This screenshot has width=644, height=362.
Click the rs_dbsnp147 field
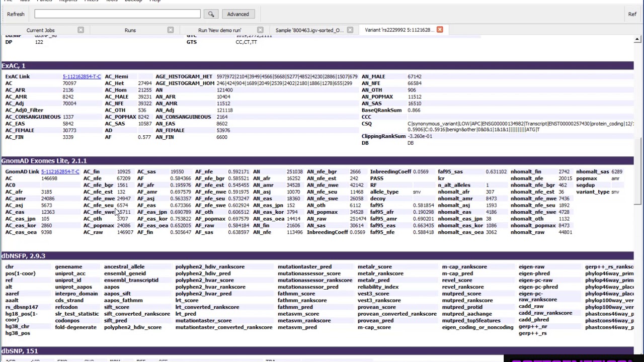coord(22,307)
